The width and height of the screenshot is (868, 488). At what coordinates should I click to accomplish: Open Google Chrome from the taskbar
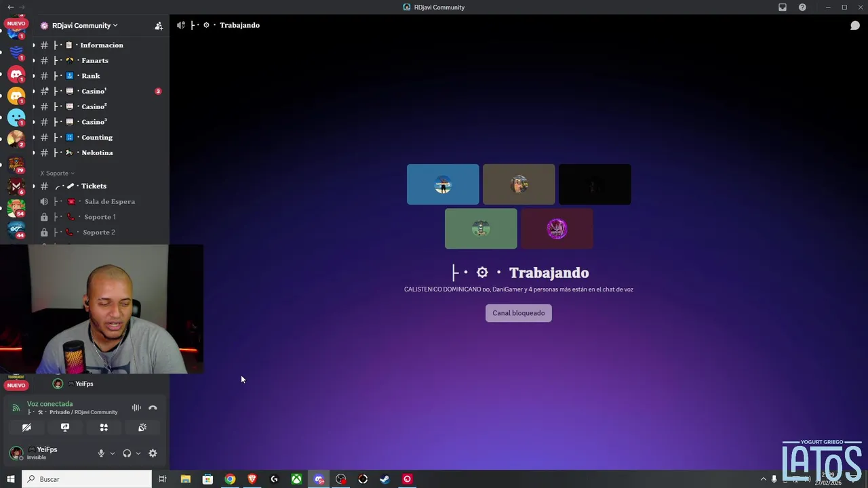tap(230, 479)
